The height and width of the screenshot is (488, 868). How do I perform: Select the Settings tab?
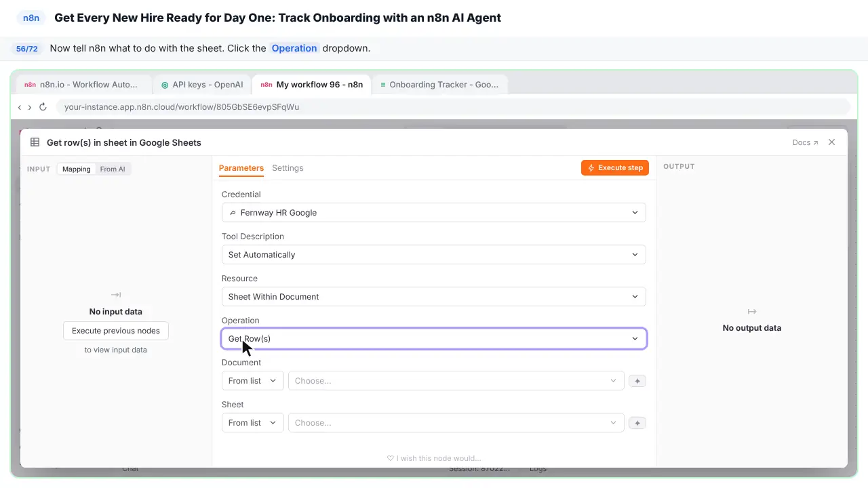coord(288,168)
